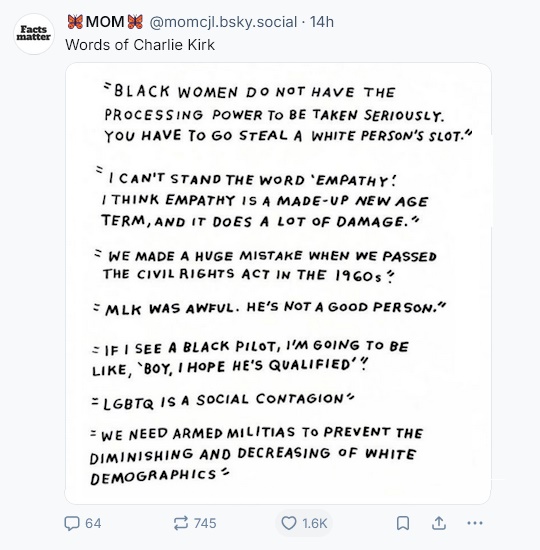Open the post via the 14h timestamp

pyautogui.click(x=321, y=22)
